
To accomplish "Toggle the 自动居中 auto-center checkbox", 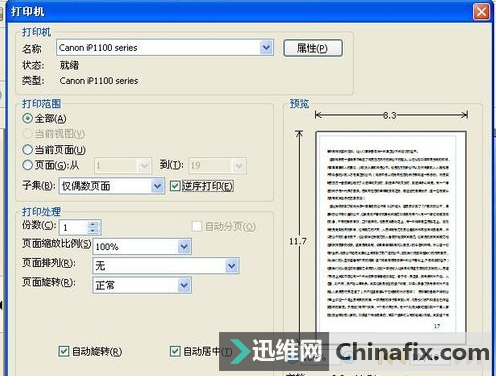I will click(175, 351).
